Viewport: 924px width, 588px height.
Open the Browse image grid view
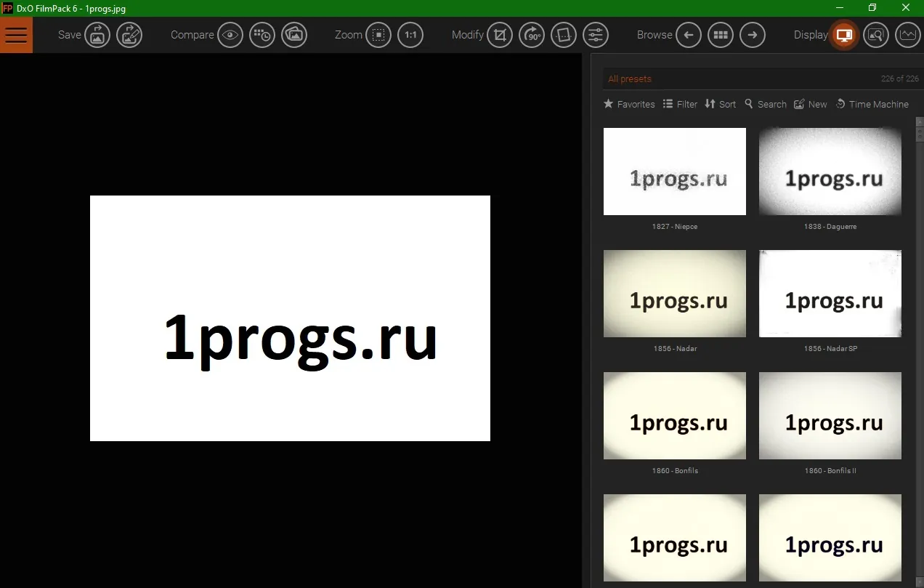721,35
